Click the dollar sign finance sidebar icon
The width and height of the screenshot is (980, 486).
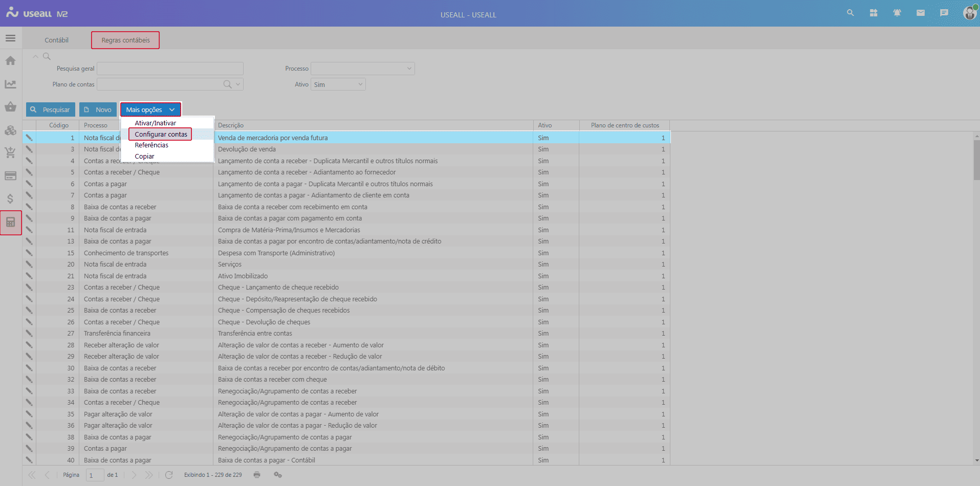click(10, 199)
